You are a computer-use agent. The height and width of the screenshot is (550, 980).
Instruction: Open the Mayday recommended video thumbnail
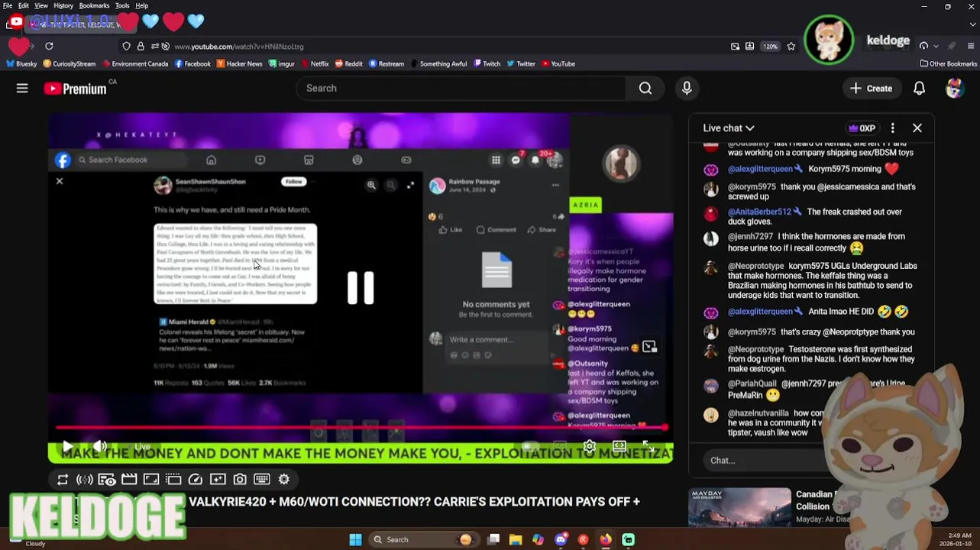click(x=739, y=507)
